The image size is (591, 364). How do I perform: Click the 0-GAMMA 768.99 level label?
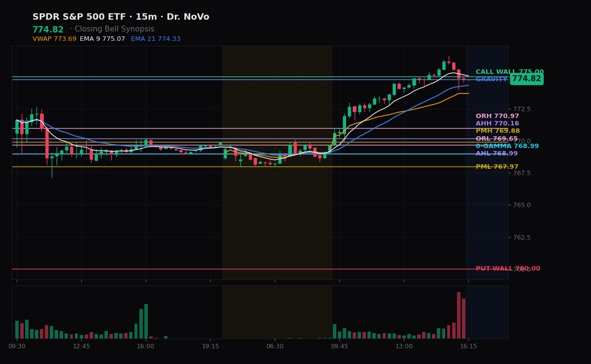tap(507, 147)
